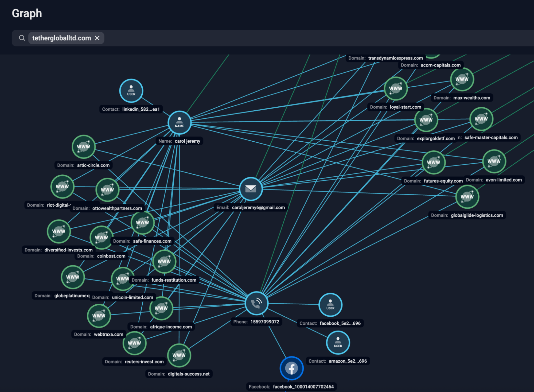Click the Contact: facebook_5e2...696 label
Image resolution: width=534 pixels, height=392 pixels.
pos(330,324)
